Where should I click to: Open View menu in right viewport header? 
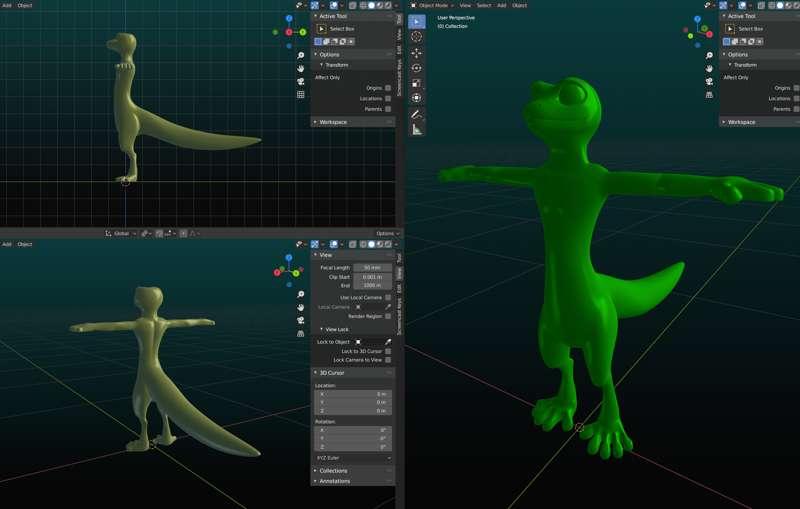(x=465, y=5)
